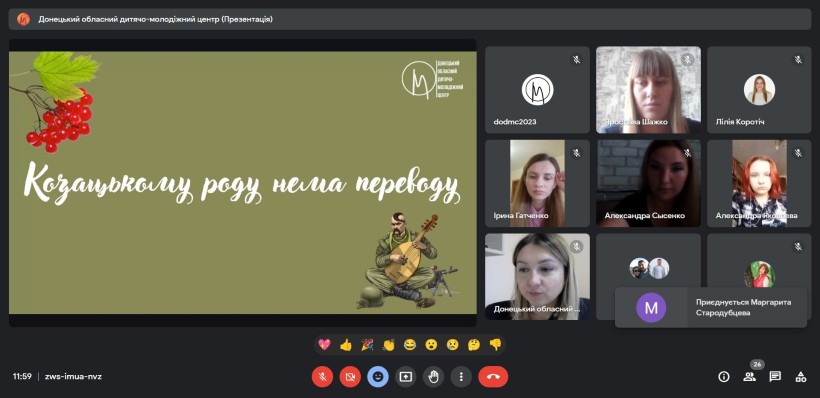Open the meeting details info icon
This screenshot has height=398, width=820.
[x=724, y=377]
